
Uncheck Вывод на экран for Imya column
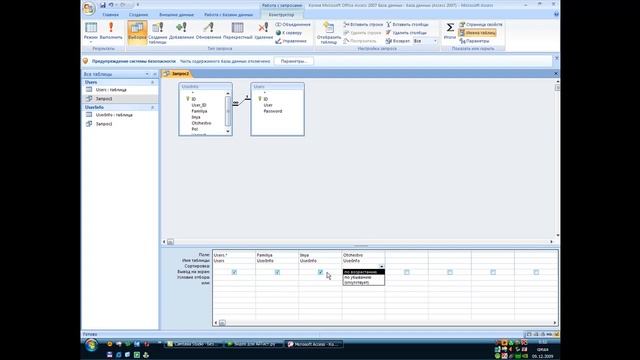320,272
